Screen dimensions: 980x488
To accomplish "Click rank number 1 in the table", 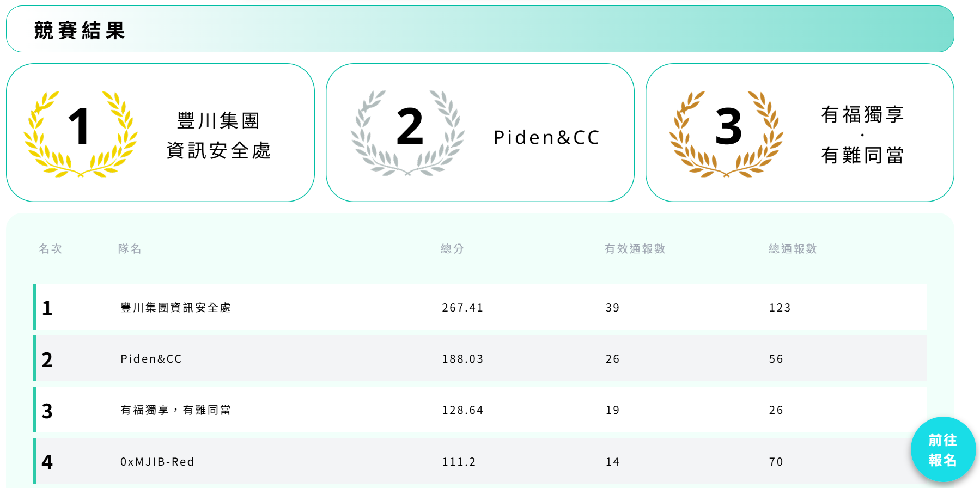I will 47,308.
